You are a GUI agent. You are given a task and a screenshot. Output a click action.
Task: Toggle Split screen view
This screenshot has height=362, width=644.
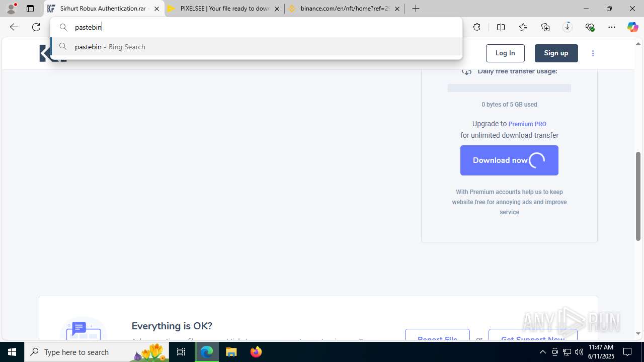pos(501,27)
